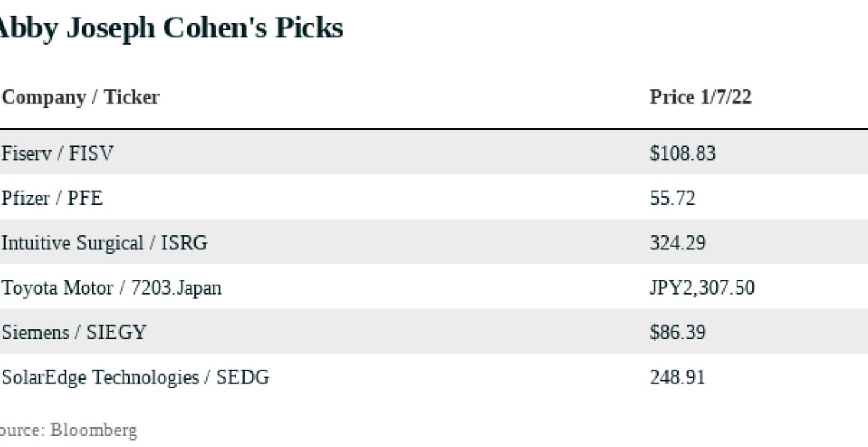This screenshot has height=447, width=868.
Task: Select the "Siemens / SIEGY" cell
Action: tap(73, 332)
